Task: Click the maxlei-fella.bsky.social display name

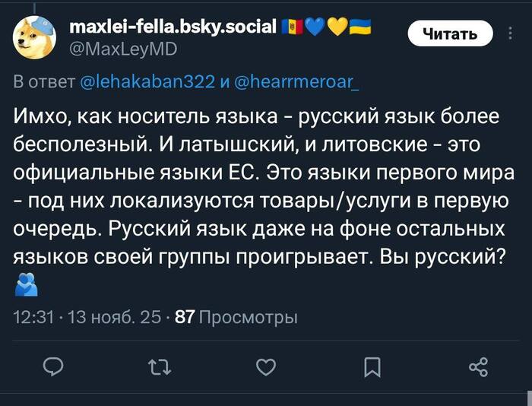Action: coord(171,28)
